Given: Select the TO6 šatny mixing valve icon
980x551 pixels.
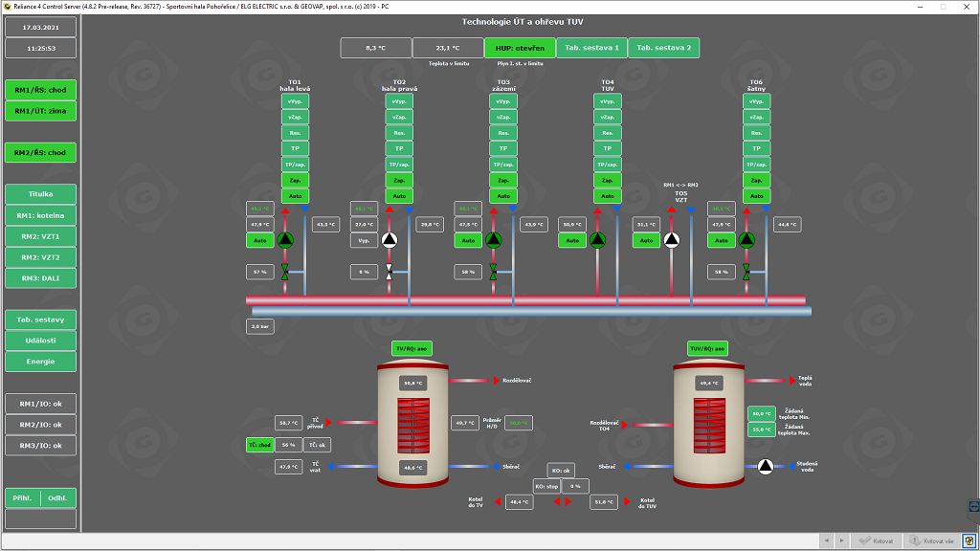Looking at the screenshot, I should 746,273.
